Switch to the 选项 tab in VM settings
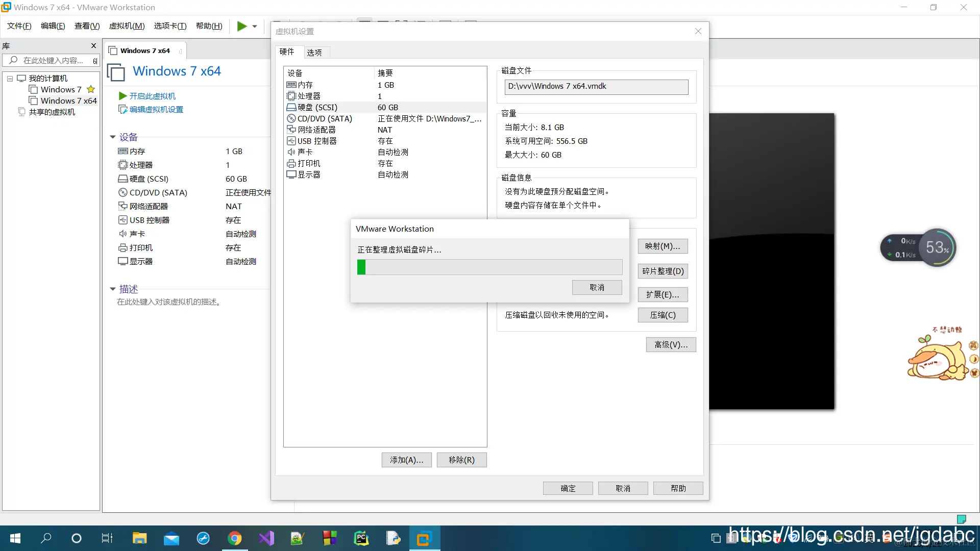The width and height of the screenshot is (980, 551). (315, 52)
